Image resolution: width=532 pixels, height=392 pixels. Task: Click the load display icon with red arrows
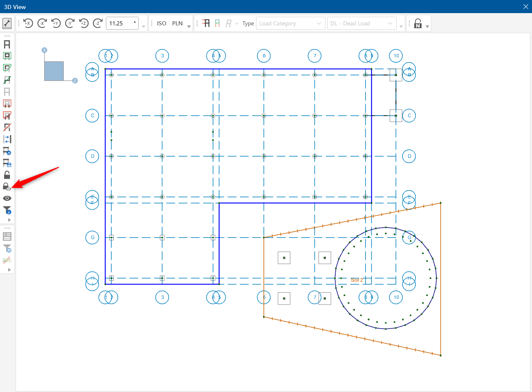(207, 23)
